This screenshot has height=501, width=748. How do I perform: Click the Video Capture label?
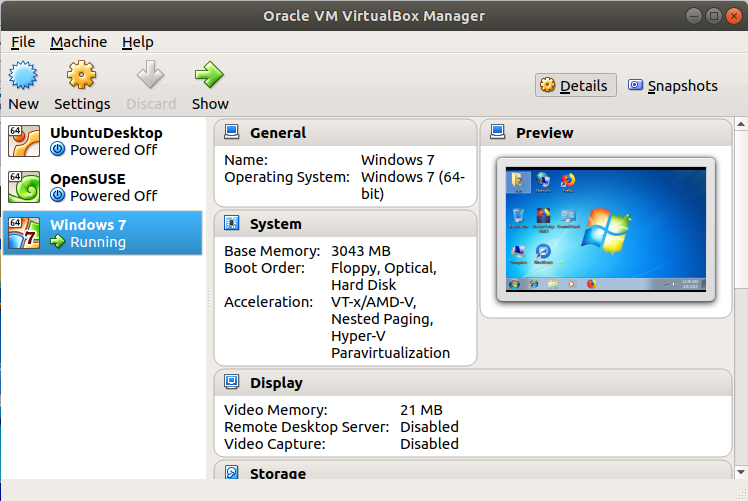pyautogui.click(x=275, y=444)
